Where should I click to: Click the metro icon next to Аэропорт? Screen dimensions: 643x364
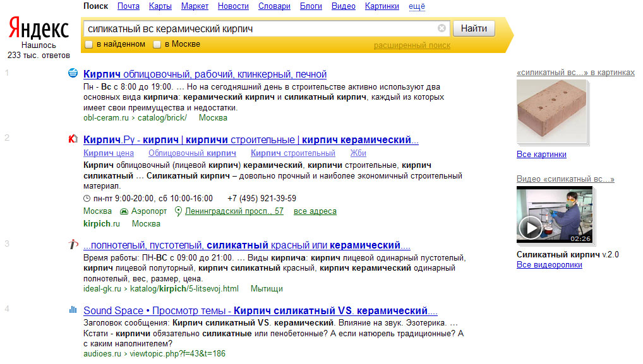pos(124,211)
